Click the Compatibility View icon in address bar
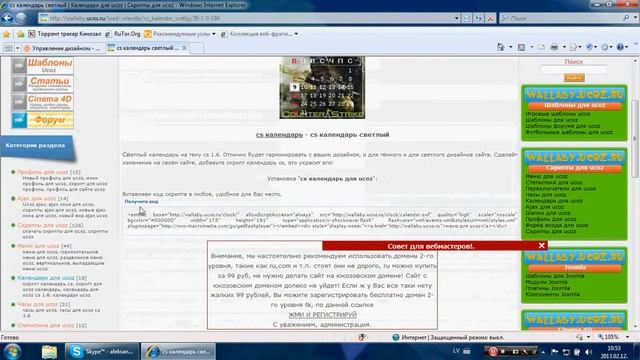Screen dimensions: 640x360 (467, 18)
